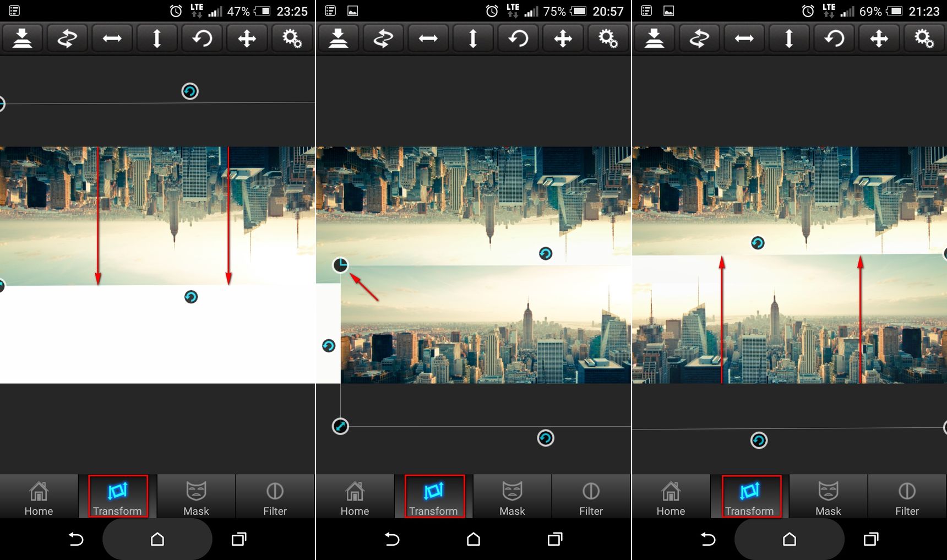The image size is (947, 560).
Task: Tap the horizontal flip arrow in the 23:25 screen
Action: 112,39
